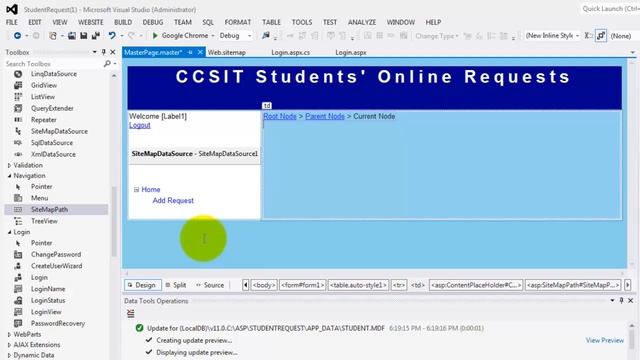The height and width of the screenshot is (360, 640).
Task: Collapse the Navigation toolbox group
Action: click(9, 176)
